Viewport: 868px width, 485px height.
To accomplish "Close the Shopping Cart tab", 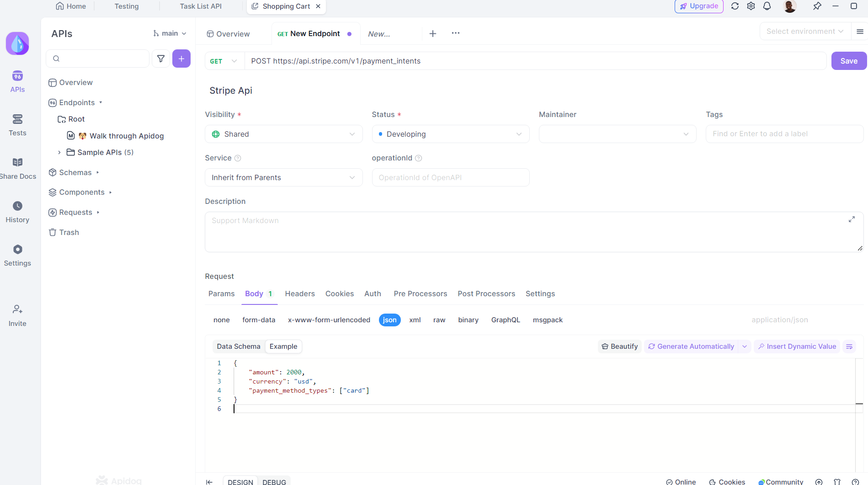I will pos(318,6).
